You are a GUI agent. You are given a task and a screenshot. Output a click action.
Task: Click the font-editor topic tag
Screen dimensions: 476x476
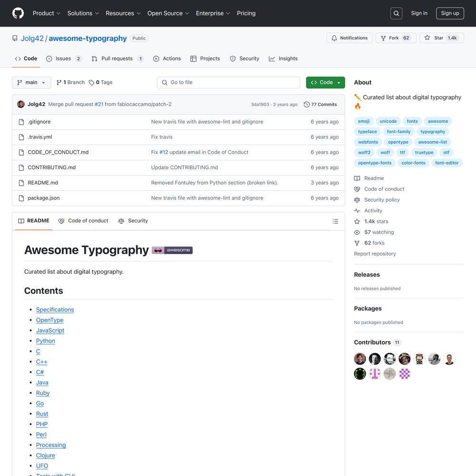446,163
